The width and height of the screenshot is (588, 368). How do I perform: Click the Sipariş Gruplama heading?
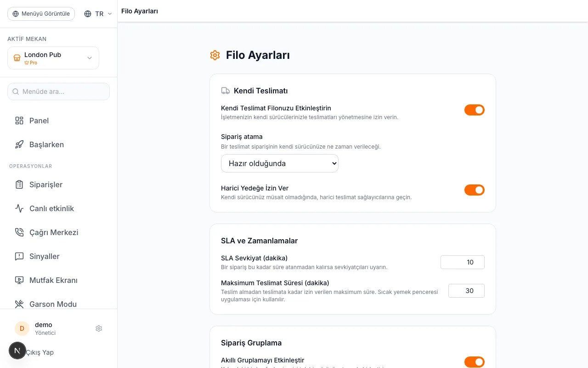(x=251, y=343)
